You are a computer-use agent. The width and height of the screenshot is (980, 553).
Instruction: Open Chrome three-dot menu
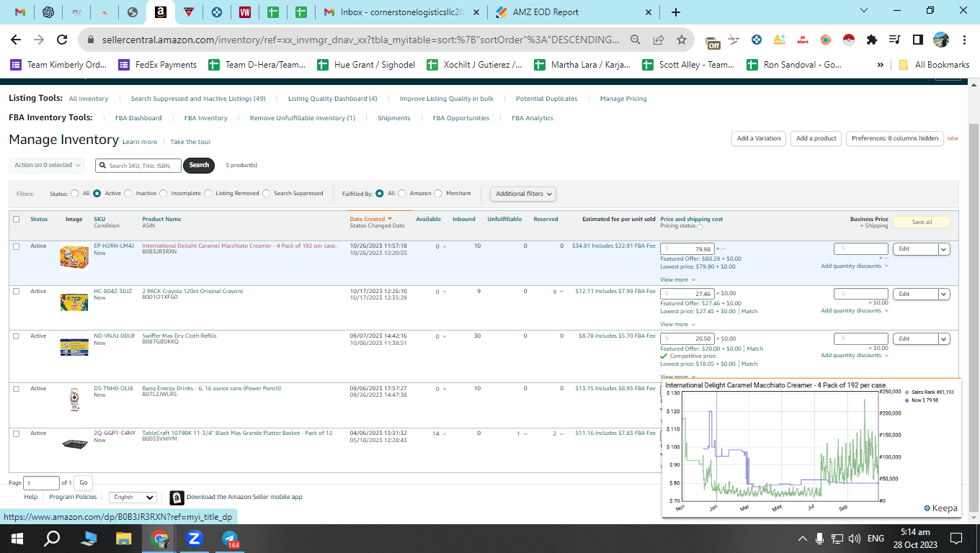pyautogui.click(x=963, y=40)
